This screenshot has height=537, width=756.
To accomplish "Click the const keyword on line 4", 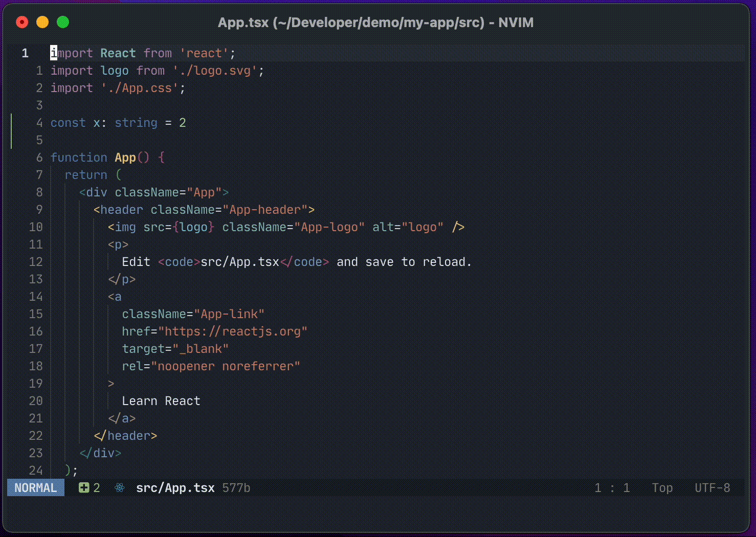I will [x=68, y=123].
